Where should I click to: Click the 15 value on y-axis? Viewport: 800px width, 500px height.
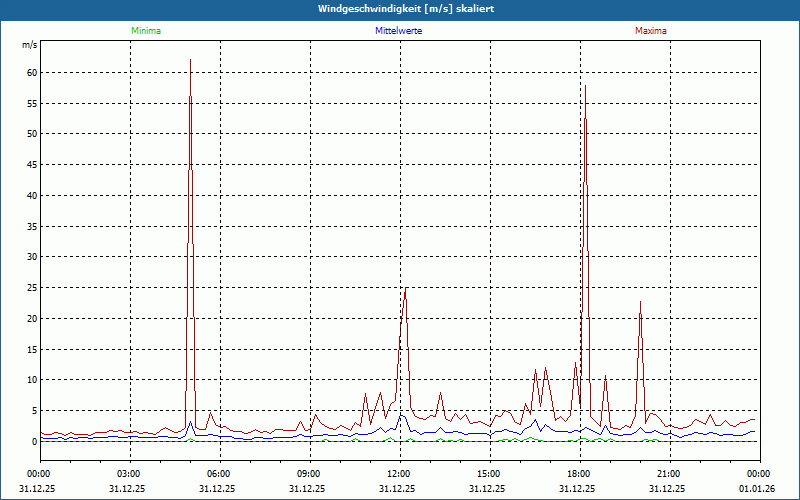pyautogui.click(x=33, y=349)
